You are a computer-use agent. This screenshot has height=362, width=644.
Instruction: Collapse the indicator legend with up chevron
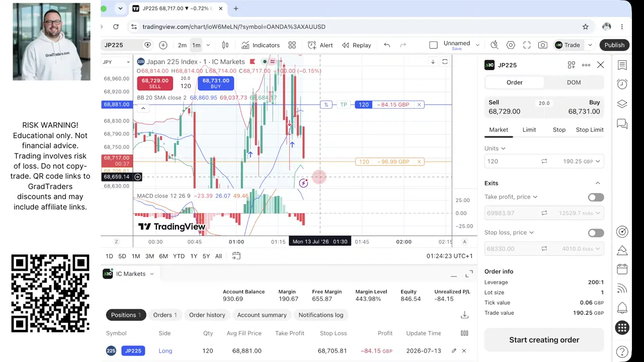point(143,109)
